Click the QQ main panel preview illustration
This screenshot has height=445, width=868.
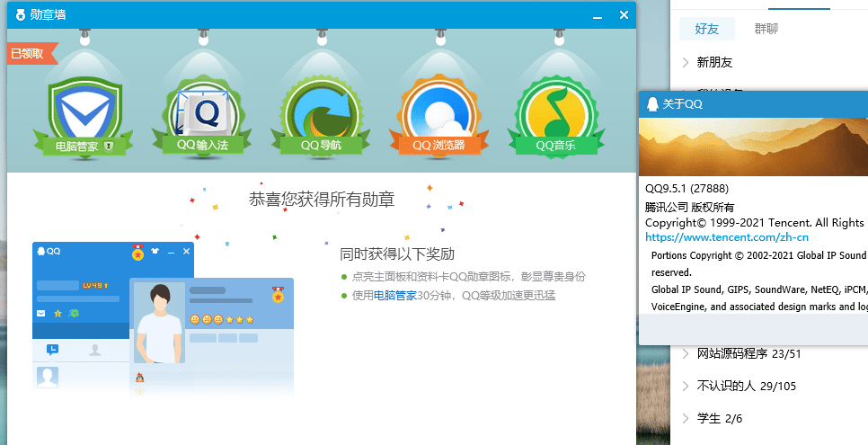tap(81, 316)
